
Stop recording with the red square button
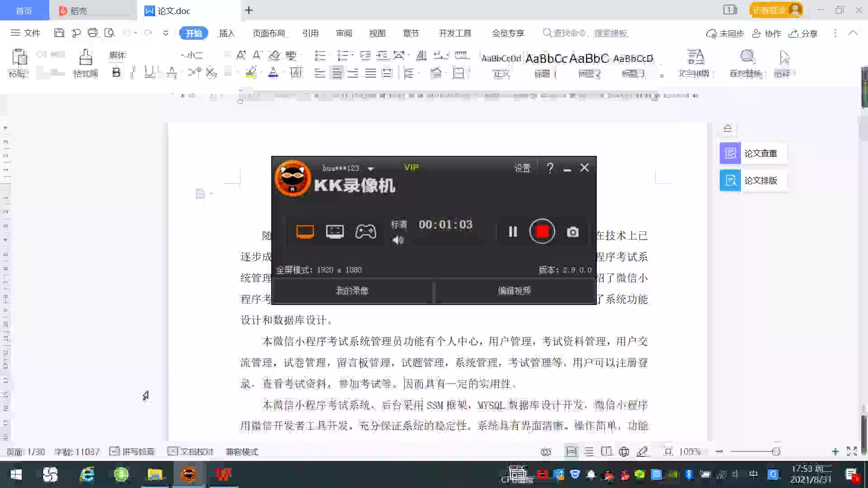coord(542,231)
